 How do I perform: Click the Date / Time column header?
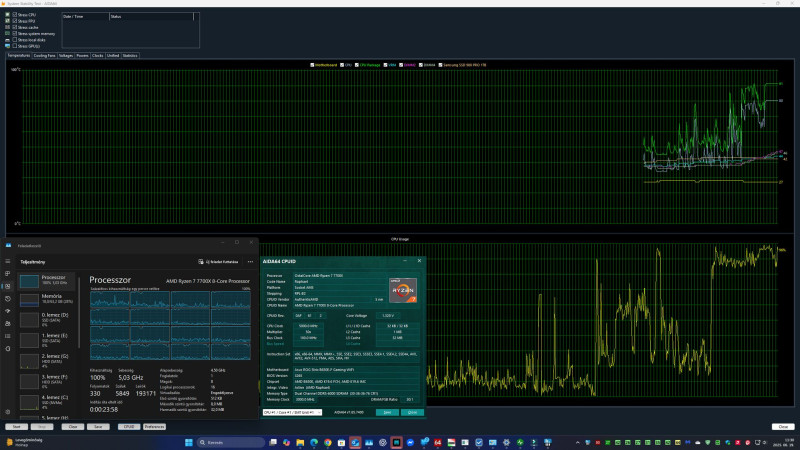tap(85, 16)
